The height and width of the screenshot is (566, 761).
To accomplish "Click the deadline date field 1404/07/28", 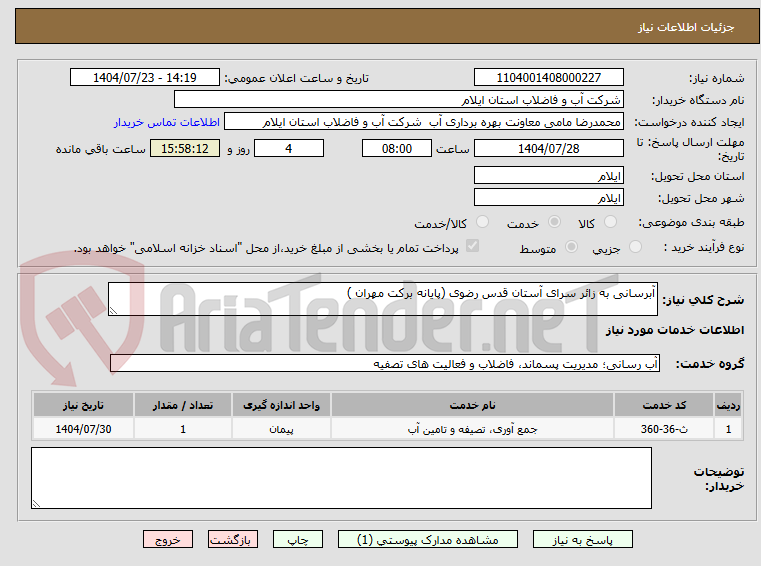I will coord(548,148).
